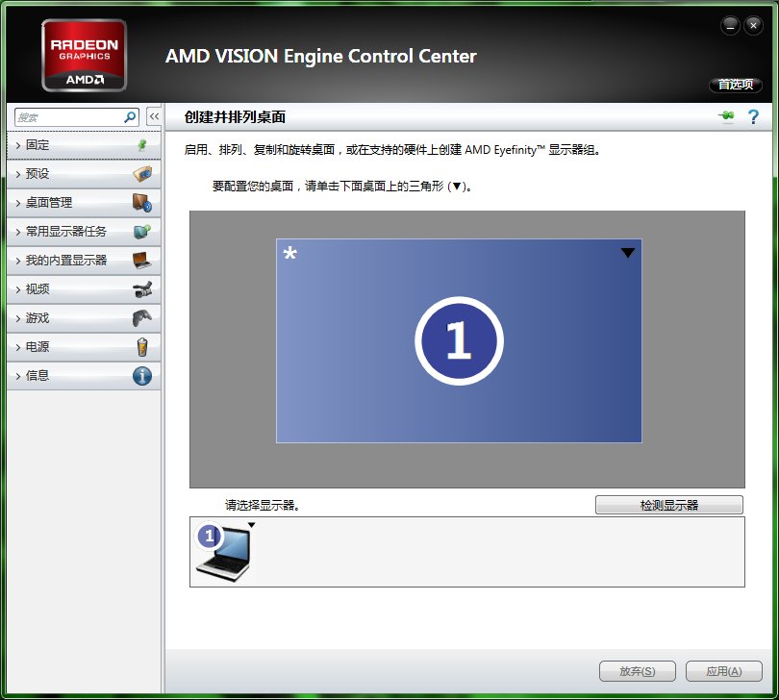The image size is (779, 700).
Task: Expand the 常用显示器任务 category
Action: coord(66,232)
